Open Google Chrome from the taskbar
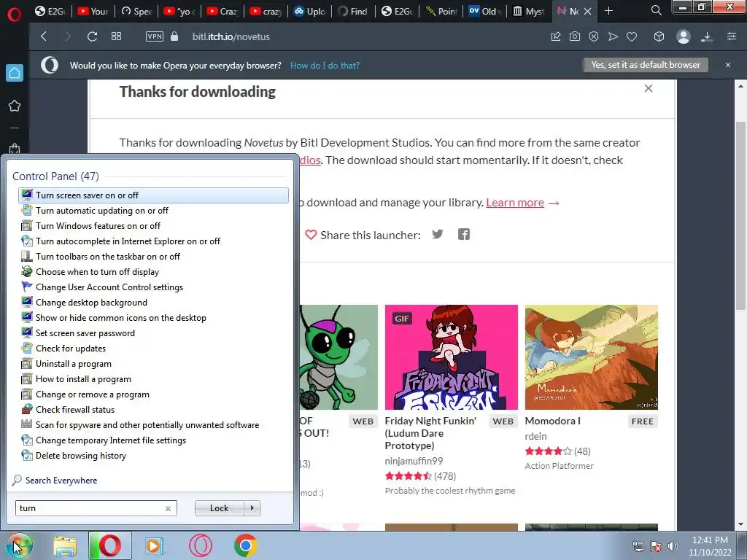 click(245, 546)
